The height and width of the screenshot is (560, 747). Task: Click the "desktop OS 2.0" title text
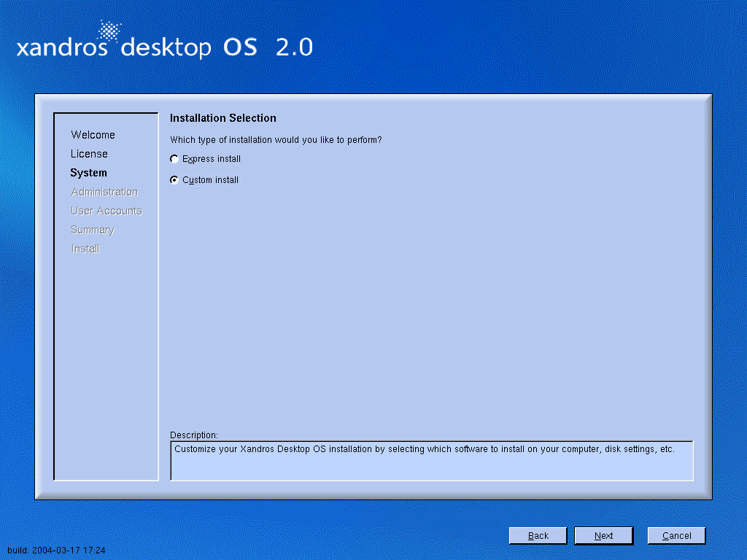(217, 48)
